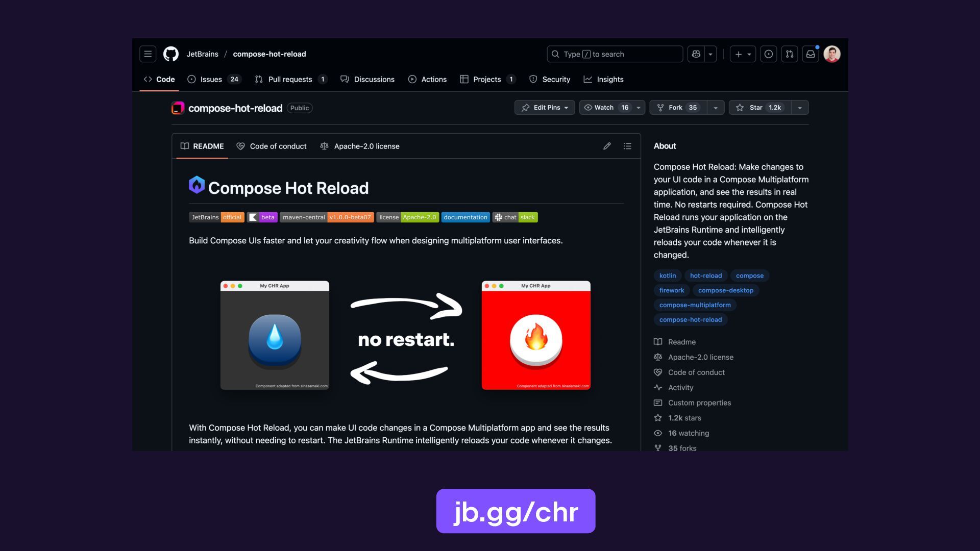Open the hamburger navigation menu

point(148,54)
